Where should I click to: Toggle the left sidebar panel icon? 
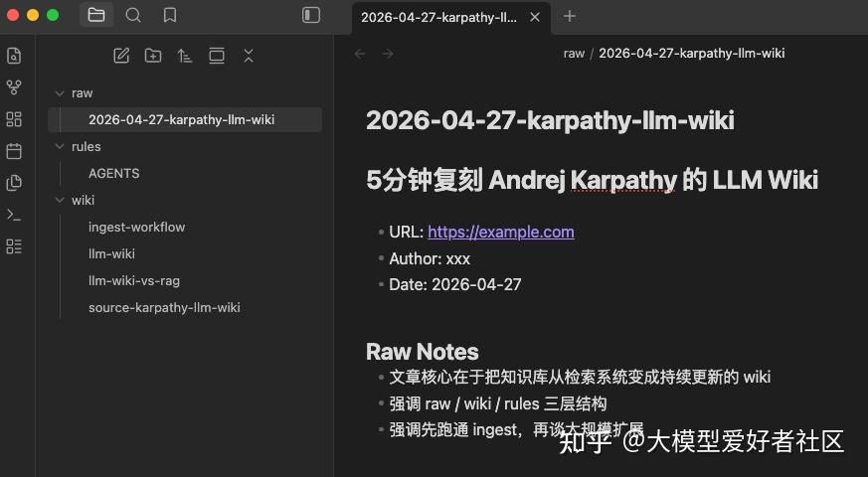tap(311, 15)
